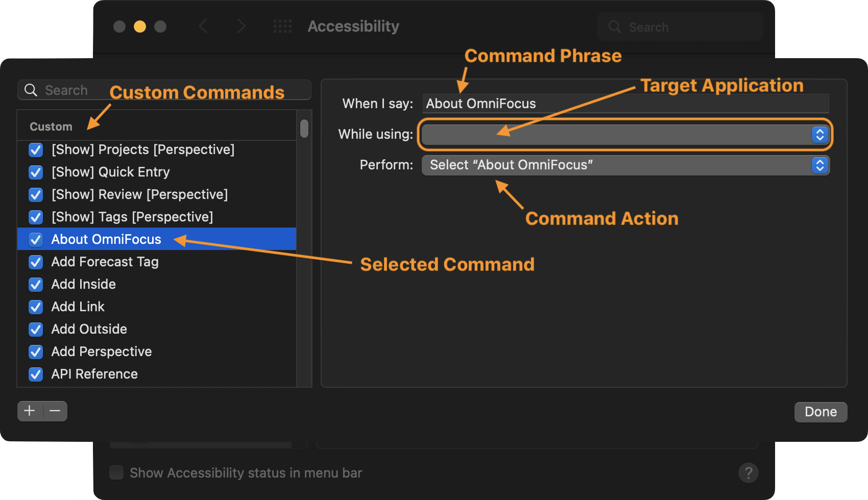Select the Add Perspective row

[157, 352]
